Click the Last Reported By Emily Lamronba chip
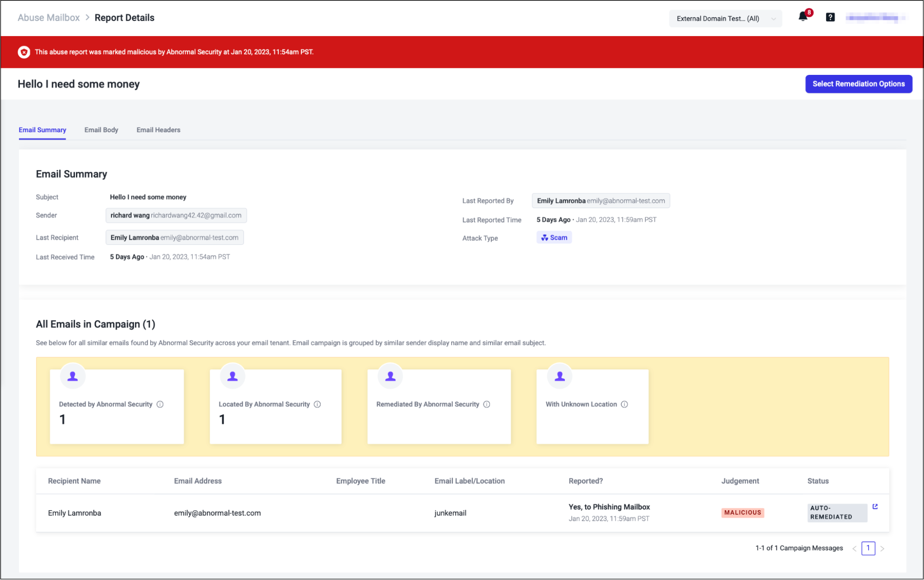 point(600,201)
